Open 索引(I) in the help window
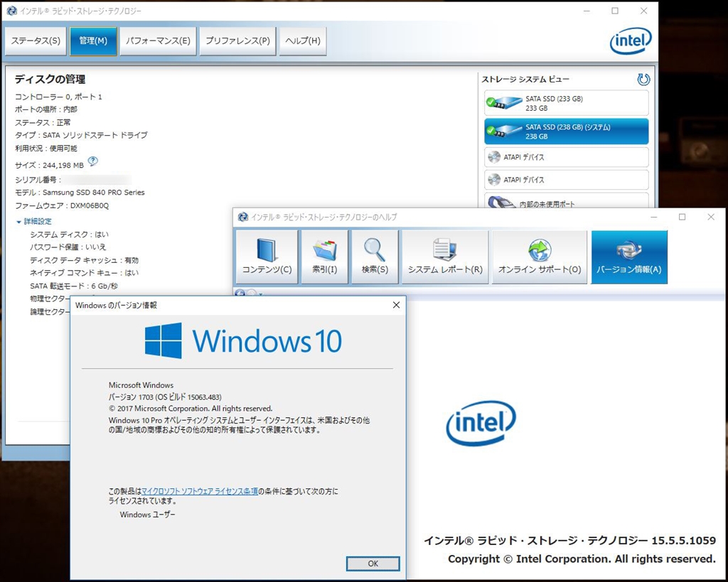Viewport: 728px width, 582px height. [x=324, y=257]
